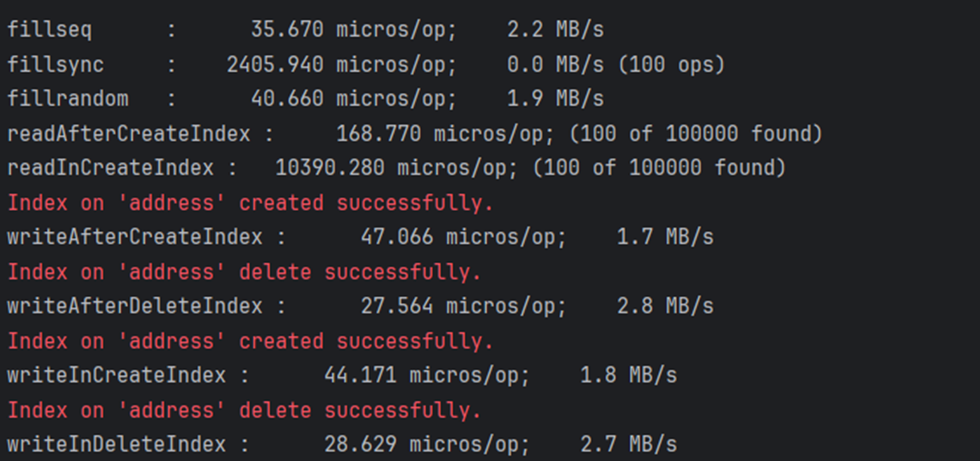Click the readAfterCreateIndex output line
The image size is (980, 461).
point(414,134)
